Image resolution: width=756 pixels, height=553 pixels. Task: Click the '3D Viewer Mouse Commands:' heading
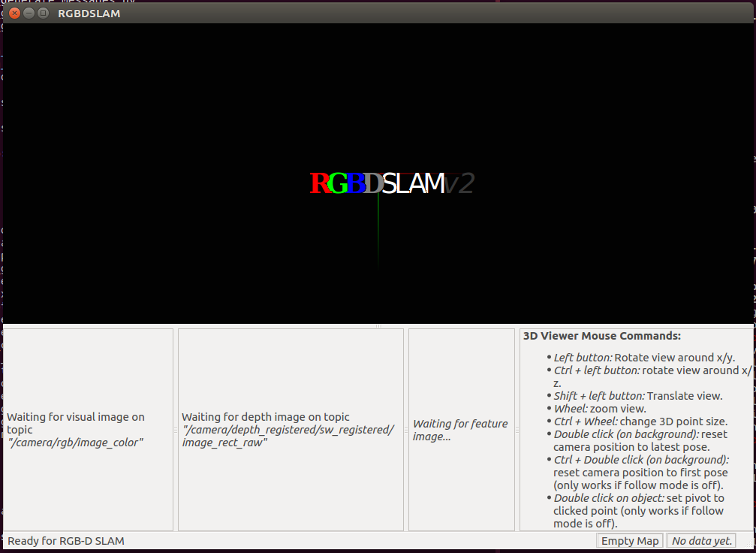click(602, 336)
